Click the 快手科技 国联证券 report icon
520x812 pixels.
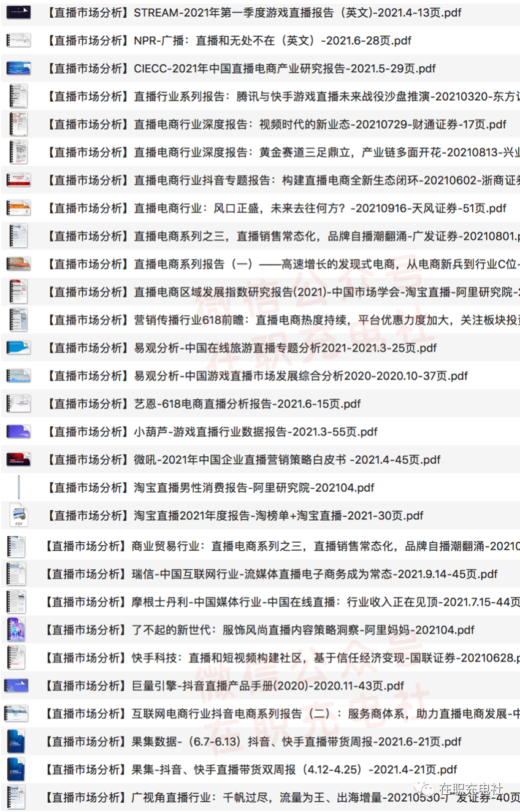coord(16,658)
